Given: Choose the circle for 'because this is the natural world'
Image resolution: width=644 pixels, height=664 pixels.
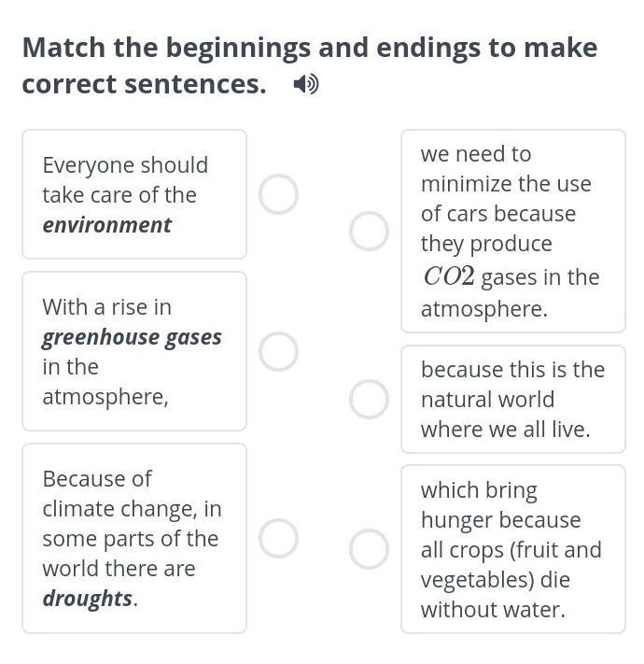Looking at the screenshot, I should [369, 400].
